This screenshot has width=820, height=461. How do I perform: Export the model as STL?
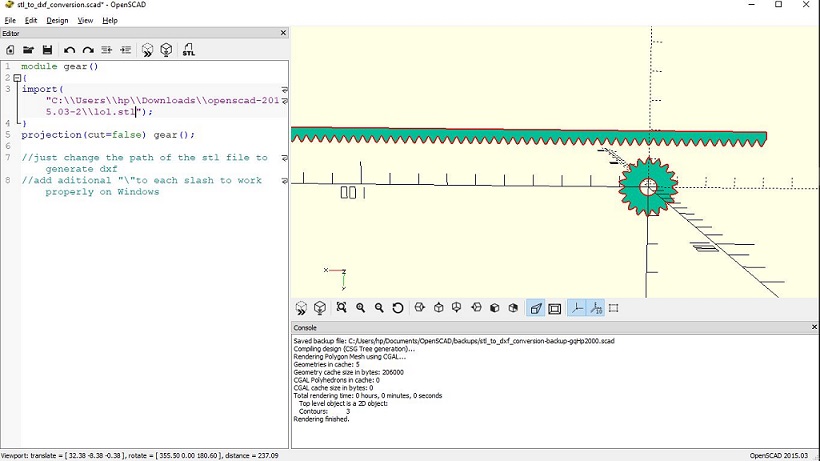[188, 50]
